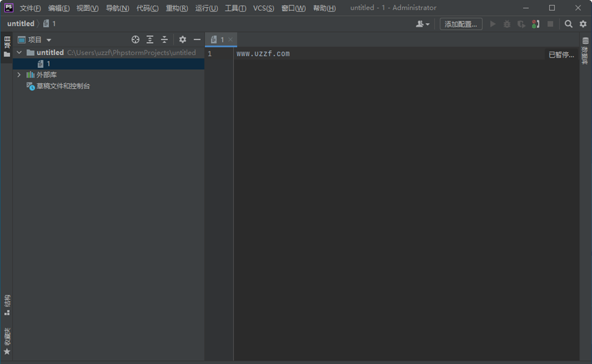Screen dimensions: 592x364
Task: Click the PHP debug listen icon
Action: coord(536,24)
